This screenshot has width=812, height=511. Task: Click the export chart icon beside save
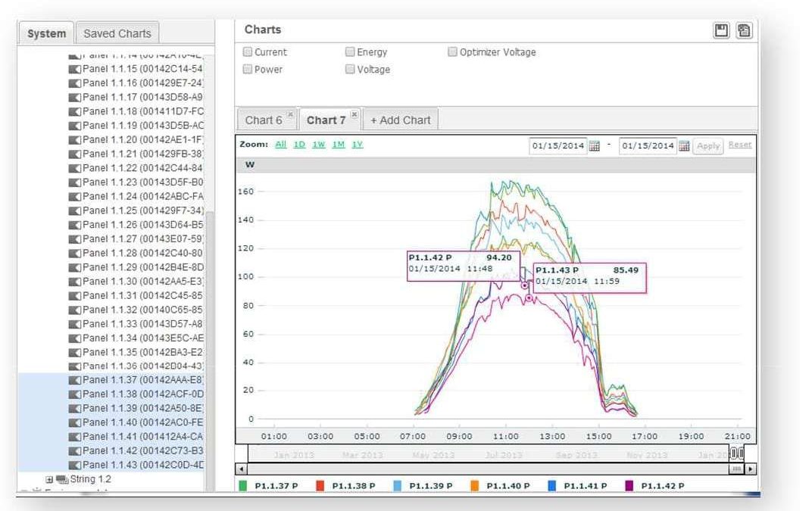(x=744, y=30)
